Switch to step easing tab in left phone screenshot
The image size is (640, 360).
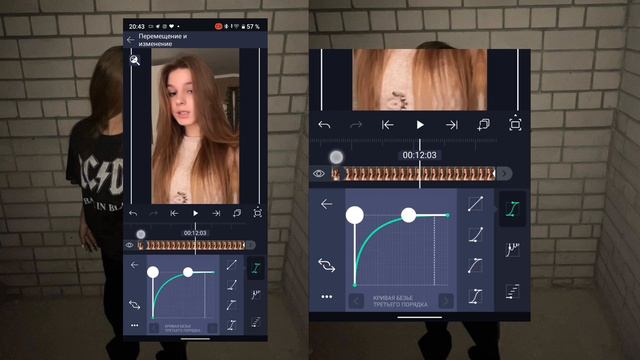pyautogui.click(x=256, y=322)
